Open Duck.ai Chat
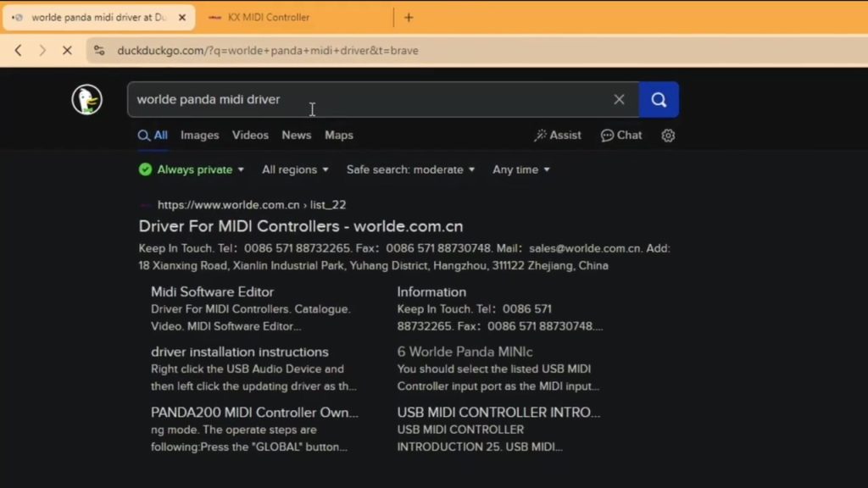The image size is (868, 488). coord(621,136)
